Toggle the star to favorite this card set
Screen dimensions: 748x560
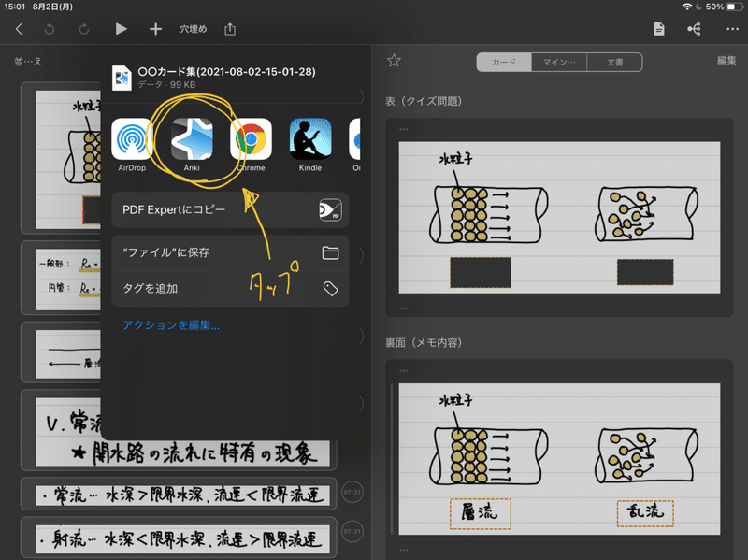tap(393, 60)
